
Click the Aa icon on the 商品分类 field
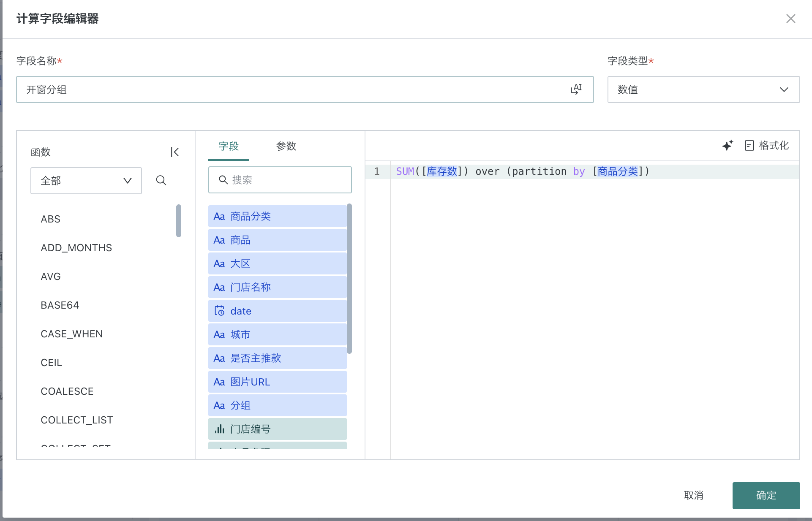pos(219,216)
